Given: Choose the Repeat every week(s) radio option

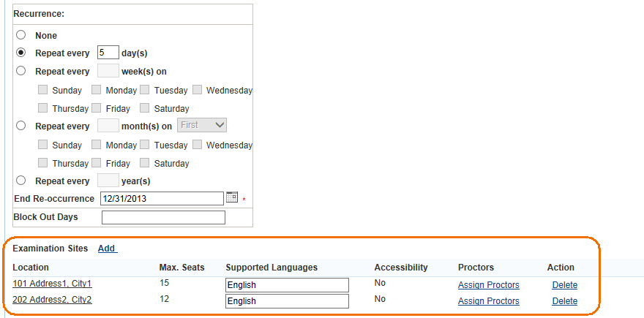Looking at the screenshot, I should [20, 71].
